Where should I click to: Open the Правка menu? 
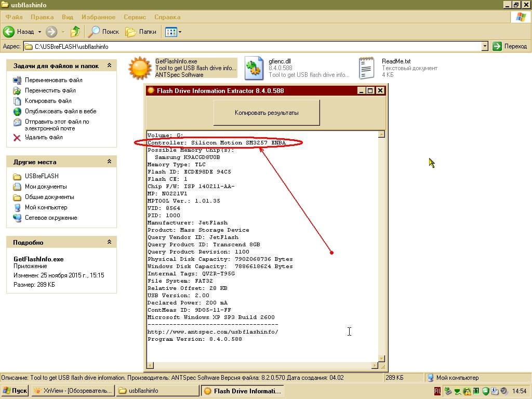point(42,17)
